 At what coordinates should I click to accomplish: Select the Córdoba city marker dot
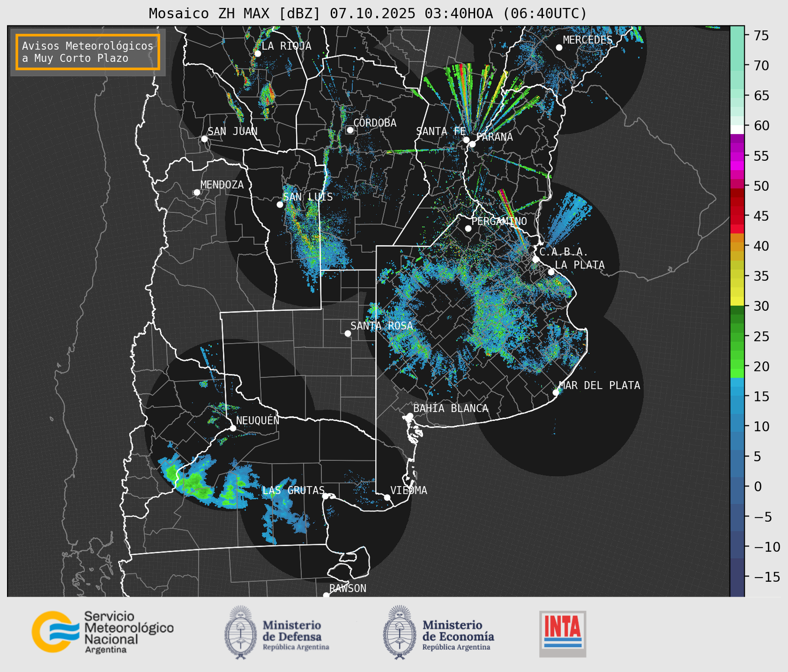tap(350, 130)
